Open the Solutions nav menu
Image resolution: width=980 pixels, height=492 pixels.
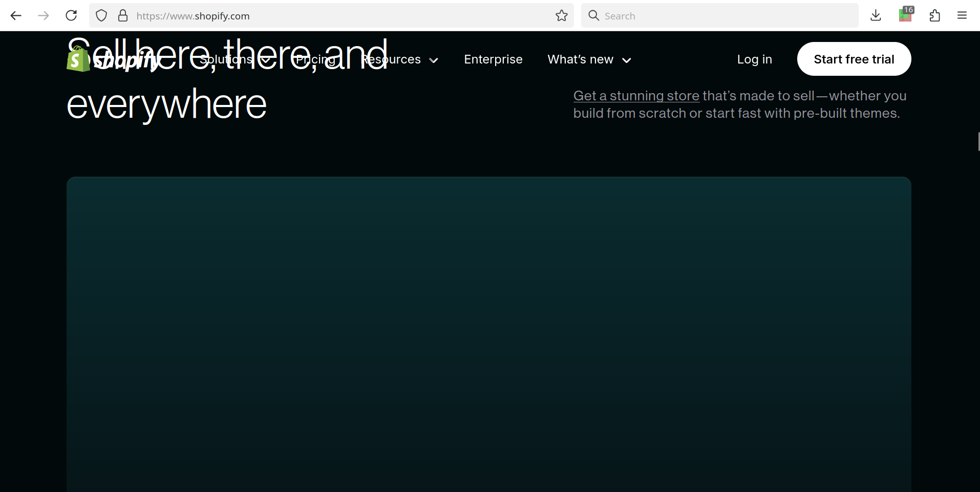235,59
